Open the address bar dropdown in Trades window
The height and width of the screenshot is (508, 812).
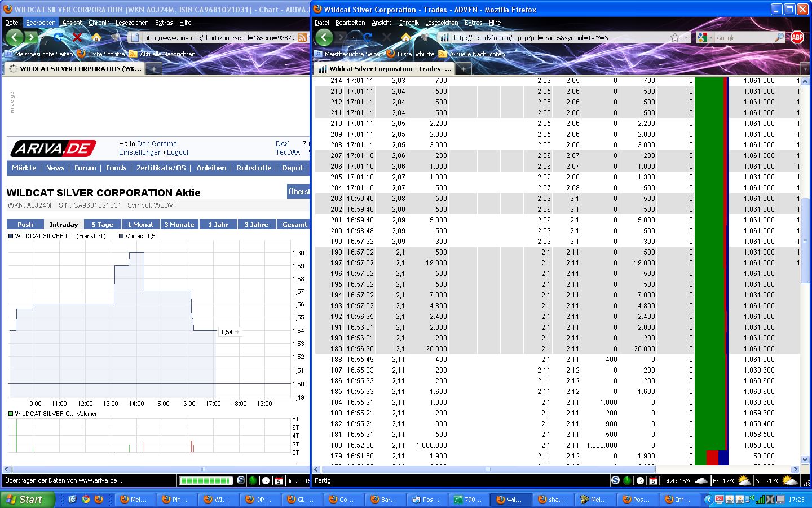(686, 37)
